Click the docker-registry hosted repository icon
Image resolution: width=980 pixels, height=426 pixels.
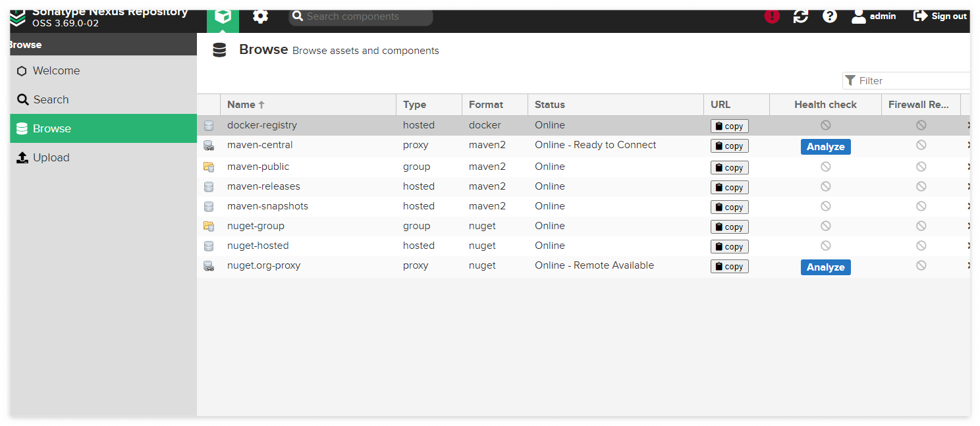209,125
